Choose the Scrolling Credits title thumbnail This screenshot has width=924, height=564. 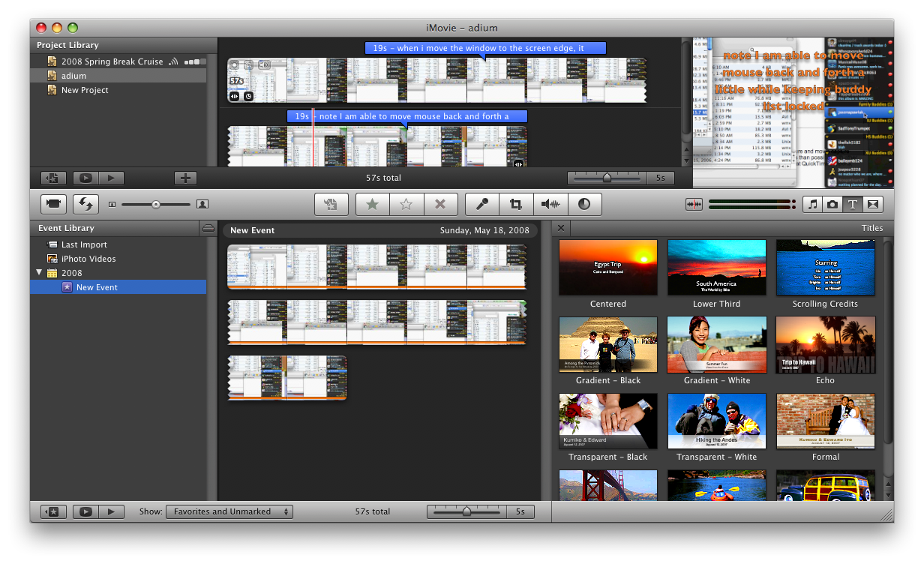pyautogui.click(x=825, y=268)
